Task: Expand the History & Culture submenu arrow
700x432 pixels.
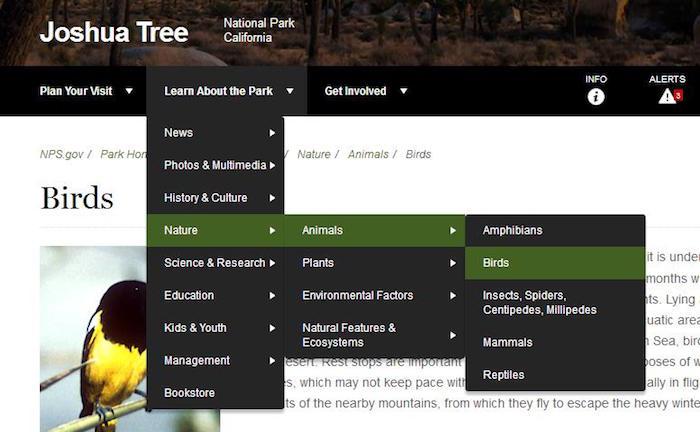Action: pos(272,198)
